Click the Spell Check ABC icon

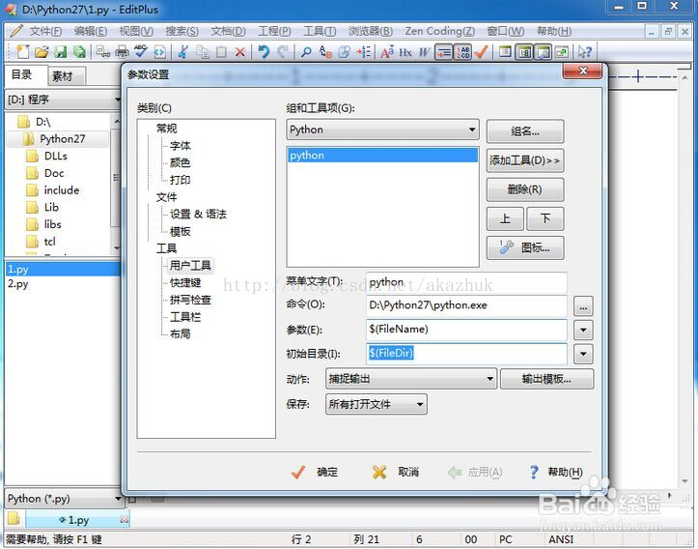pyautogui.click(x=141, y=52)
